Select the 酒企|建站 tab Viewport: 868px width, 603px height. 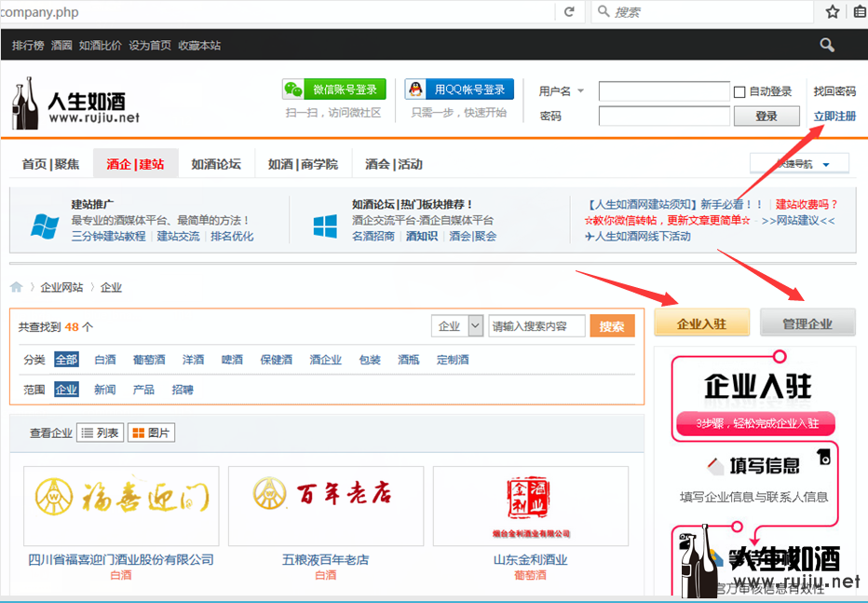(x=136, y=164)
